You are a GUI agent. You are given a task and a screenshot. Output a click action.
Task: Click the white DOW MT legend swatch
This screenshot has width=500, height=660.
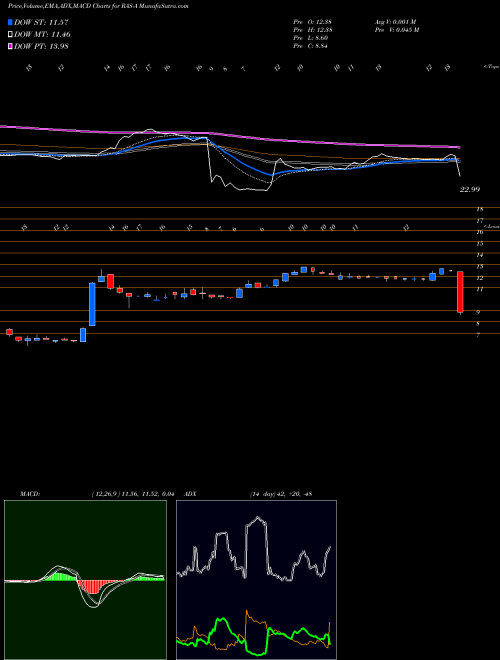tap(10, 35)
